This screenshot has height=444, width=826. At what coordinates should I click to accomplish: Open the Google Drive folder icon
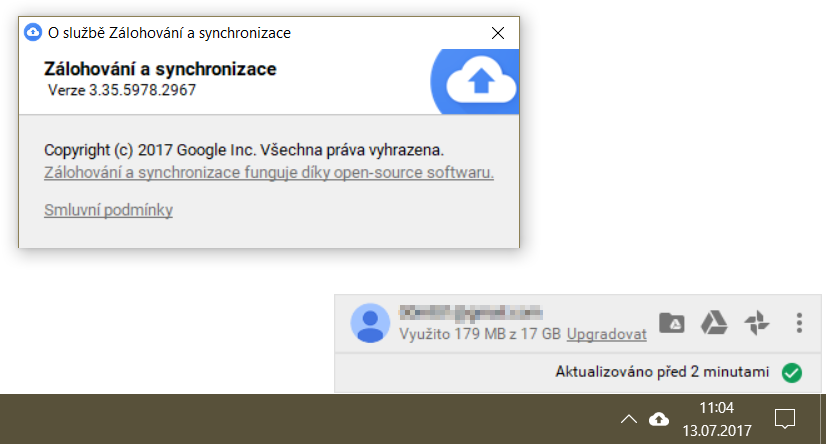(x=672, y=322)
